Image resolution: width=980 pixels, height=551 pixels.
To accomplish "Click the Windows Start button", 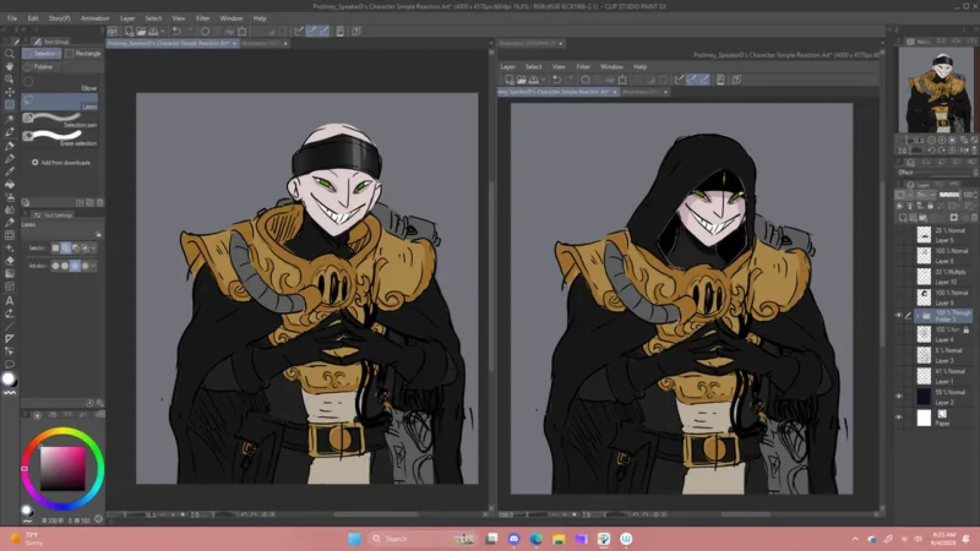I will coord(354,539).
